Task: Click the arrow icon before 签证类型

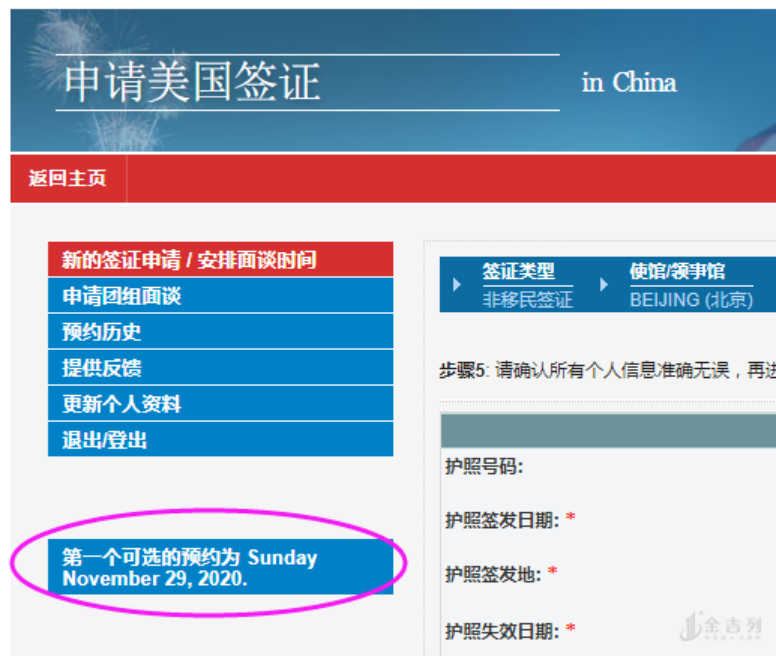Action: click(x=457, y=285)
